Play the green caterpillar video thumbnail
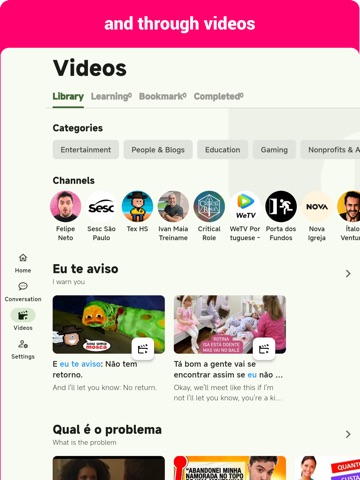 [109, 324]
